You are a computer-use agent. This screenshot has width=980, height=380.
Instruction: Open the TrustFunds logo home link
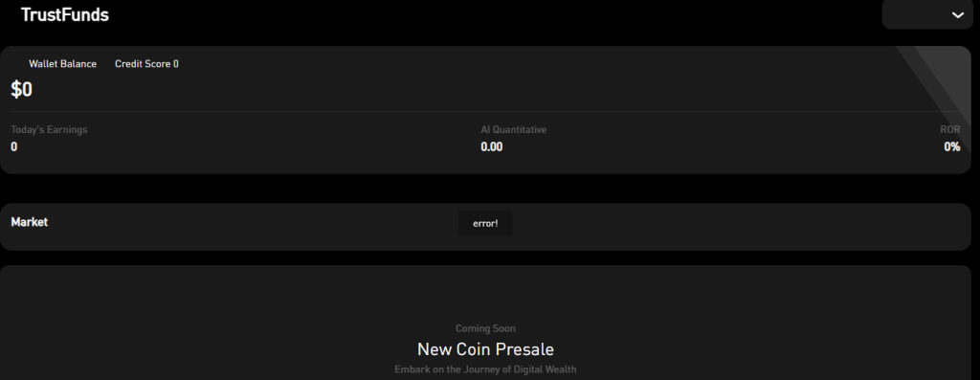[x=65, y=15]
